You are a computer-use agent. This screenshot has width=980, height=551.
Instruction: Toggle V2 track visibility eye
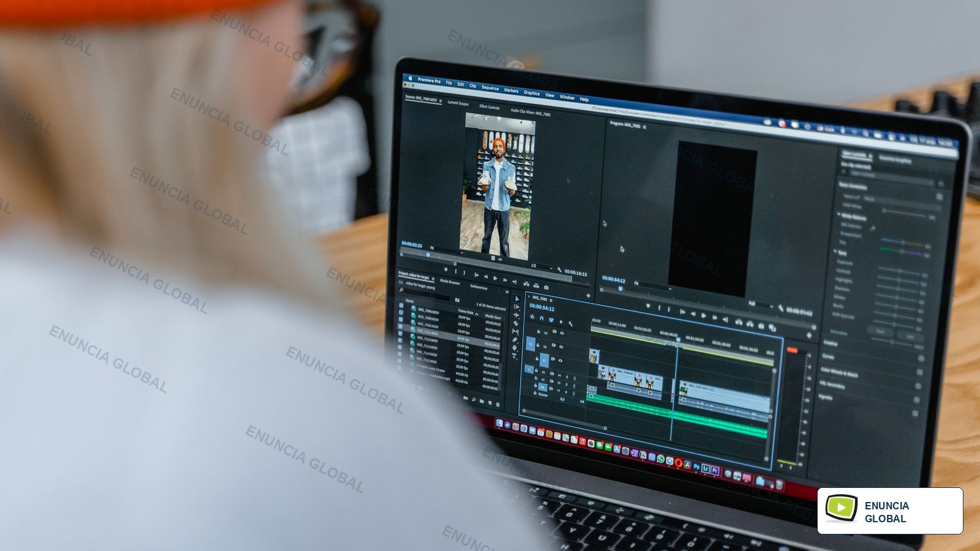coord(561,347)
